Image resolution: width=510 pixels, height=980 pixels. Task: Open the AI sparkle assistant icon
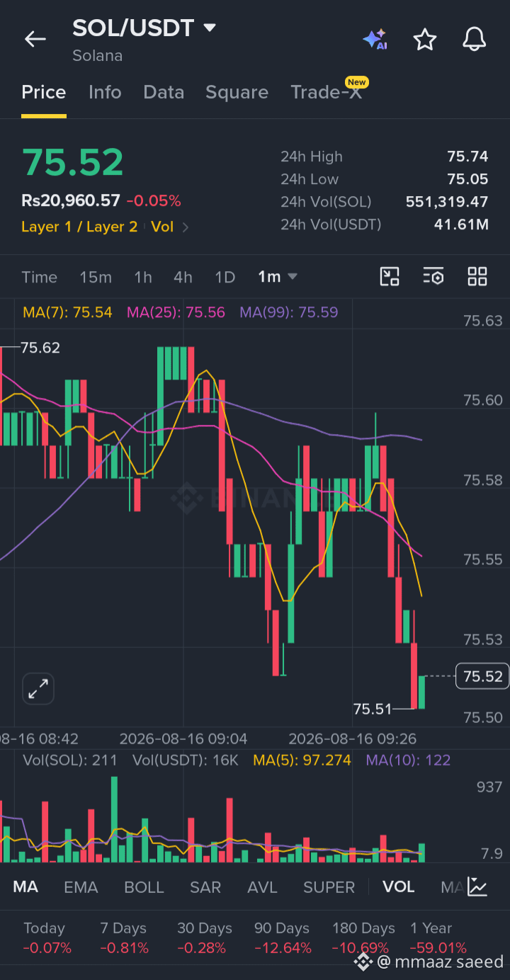click(x=375, y=39)
